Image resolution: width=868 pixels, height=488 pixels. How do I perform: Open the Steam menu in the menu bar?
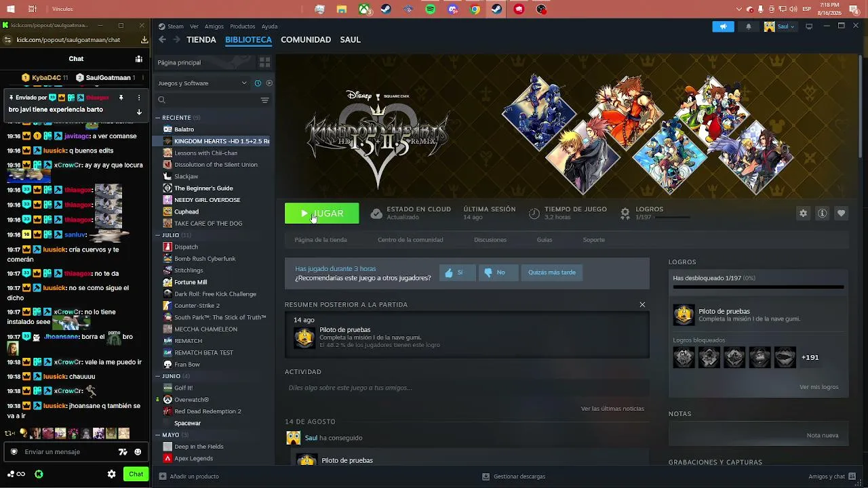pos(175,26)
